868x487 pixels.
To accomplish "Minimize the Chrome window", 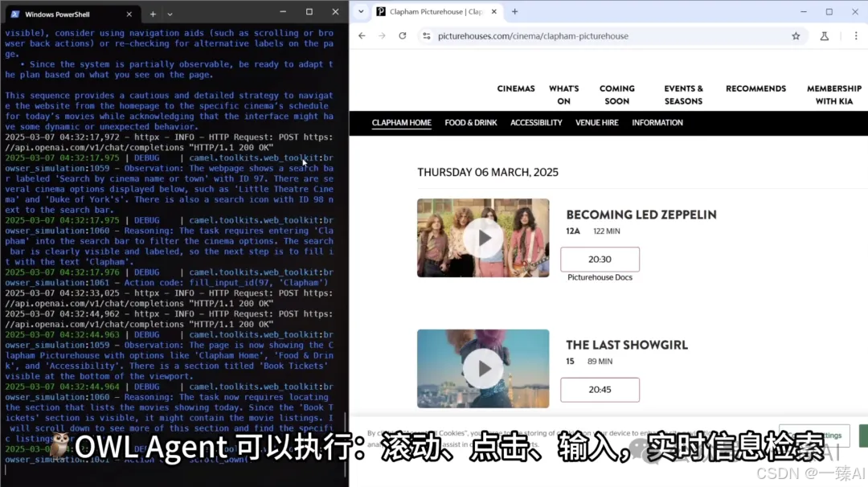I will 803,11.
